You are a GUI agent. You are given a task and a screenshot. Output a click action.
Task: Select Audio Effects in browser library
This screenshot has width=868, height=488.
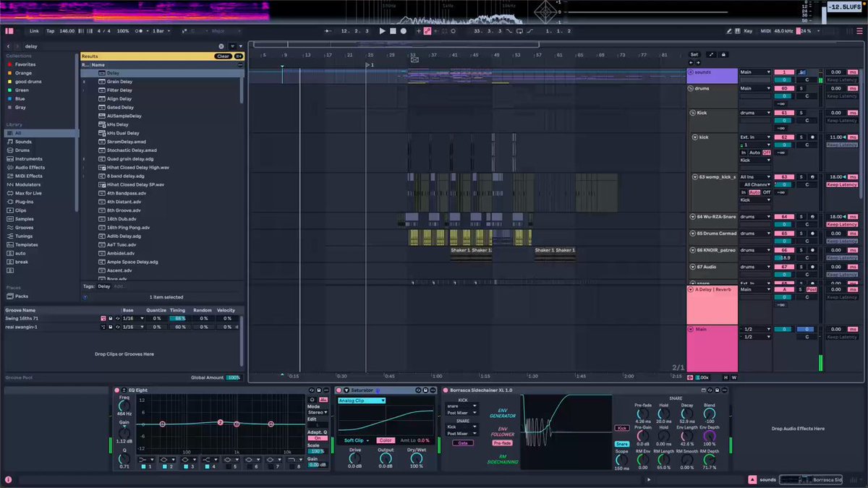pyautogui.click(x=30, y=168)
